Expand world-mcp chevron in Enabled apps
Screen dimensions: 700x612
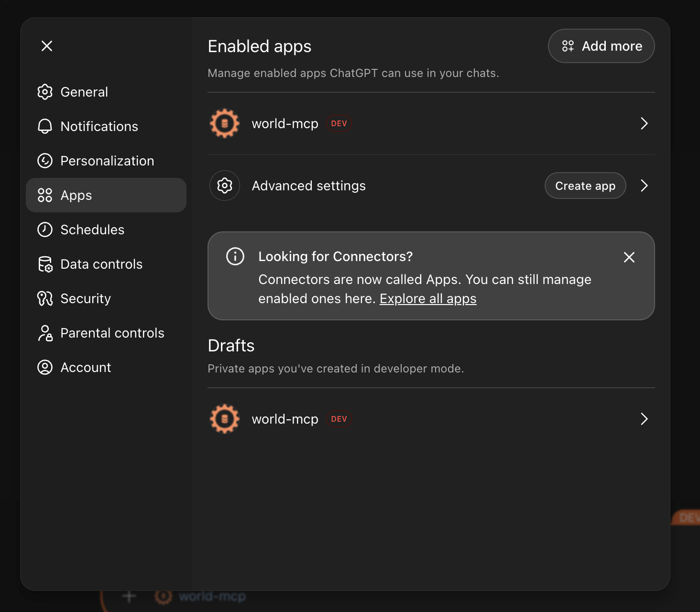(x=644, y=123)
